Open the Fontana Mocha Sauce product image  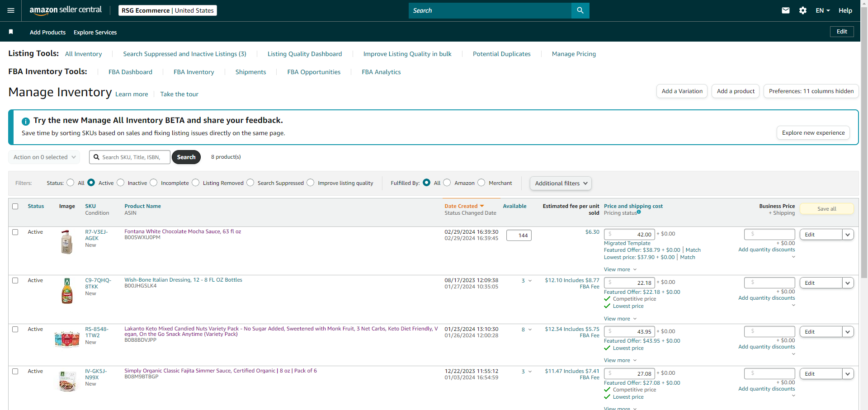(x=67, y=242)
